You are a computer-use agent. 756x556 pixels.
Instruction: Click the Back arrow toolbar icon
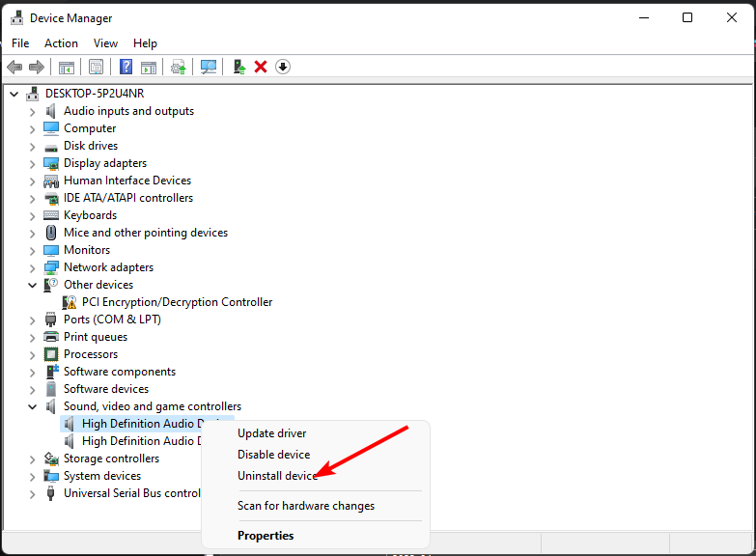tap(14, 67)
